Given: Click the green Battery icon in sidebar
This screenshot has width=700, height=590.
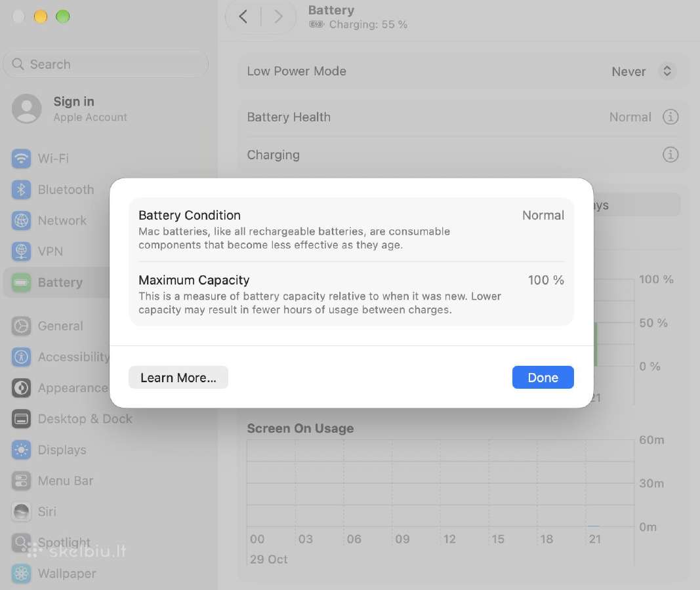Looking at the screenshot, I should coord(21,283).
